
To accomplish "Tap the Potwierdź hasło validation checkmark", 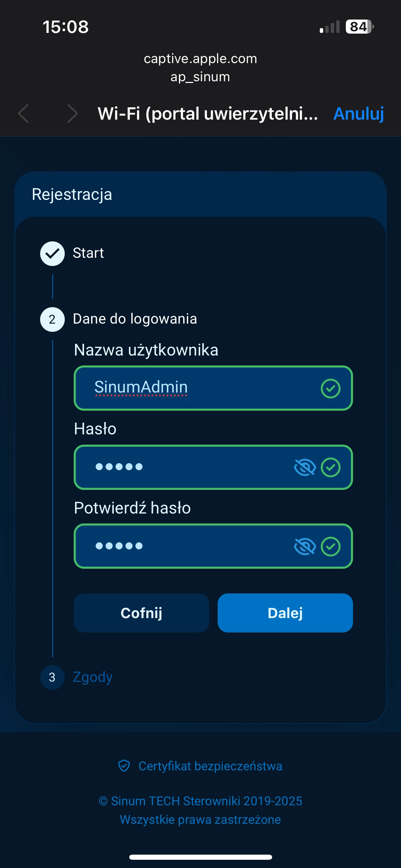I will (330, 546).
